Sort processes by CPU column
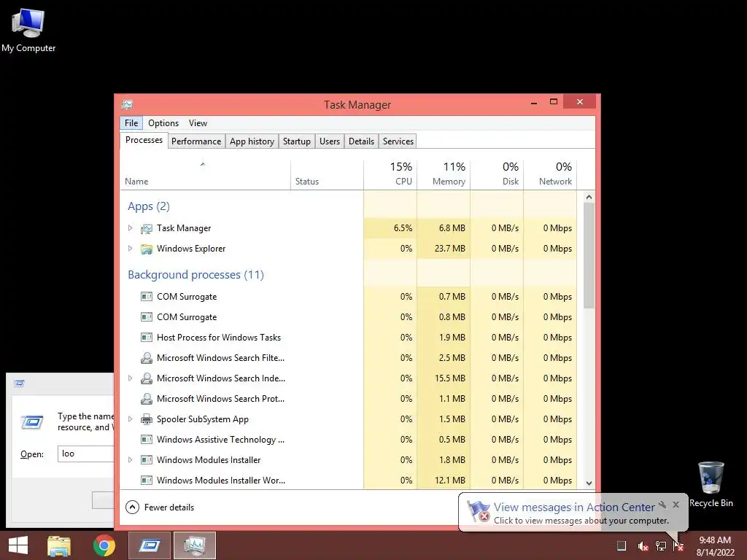 tap(390, 175)
